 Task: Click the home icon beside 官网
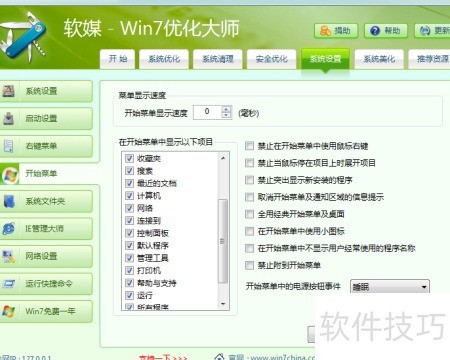pos(219,357)
